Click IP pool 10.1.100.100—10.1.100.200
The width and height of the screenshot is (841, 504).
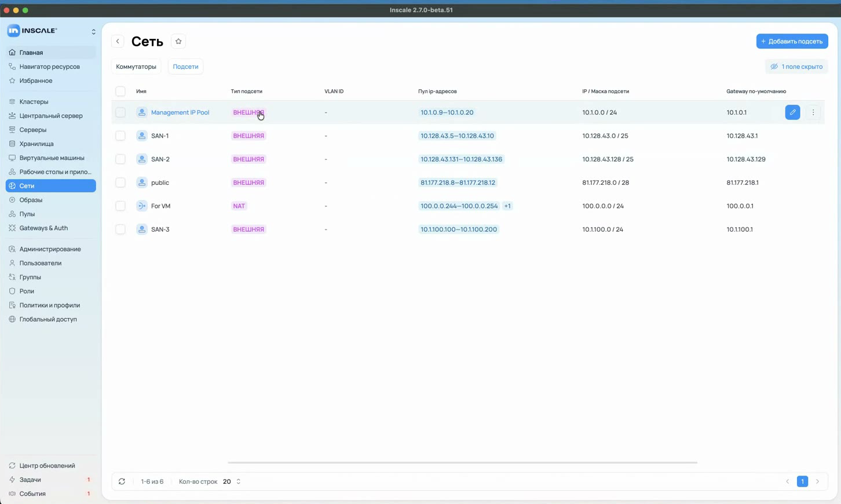(459, 229)
